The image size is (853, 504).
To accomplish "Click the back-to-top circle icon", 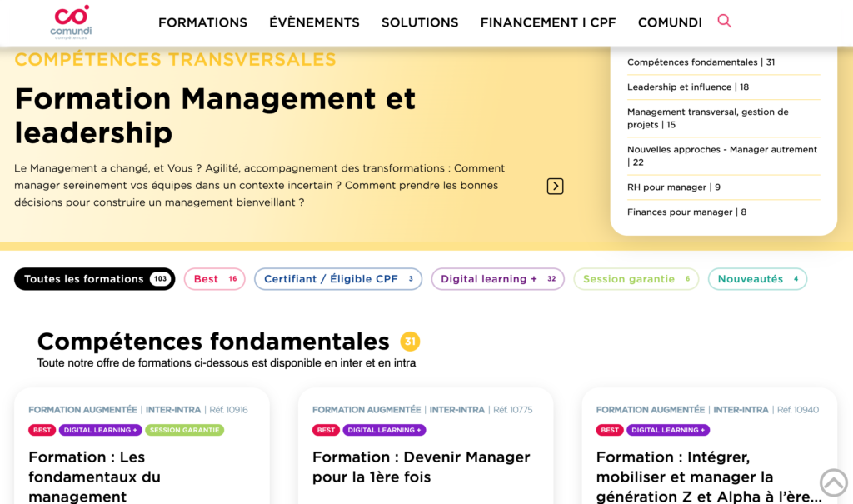I will click(833, 482).
